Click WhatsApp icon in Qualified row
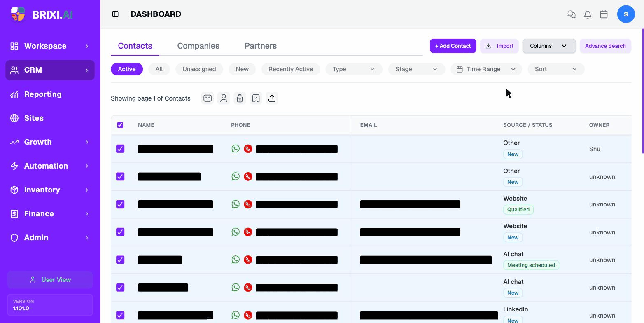The height and width of the screenshot is (323, 644). [236, 204]
